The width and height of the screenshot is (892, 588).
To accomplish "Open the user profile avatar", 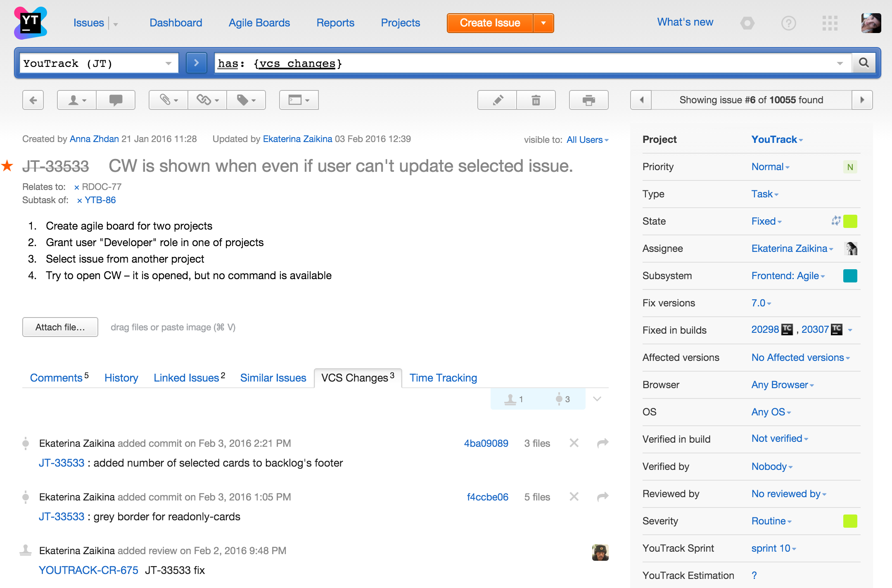I will click(871, 23).
